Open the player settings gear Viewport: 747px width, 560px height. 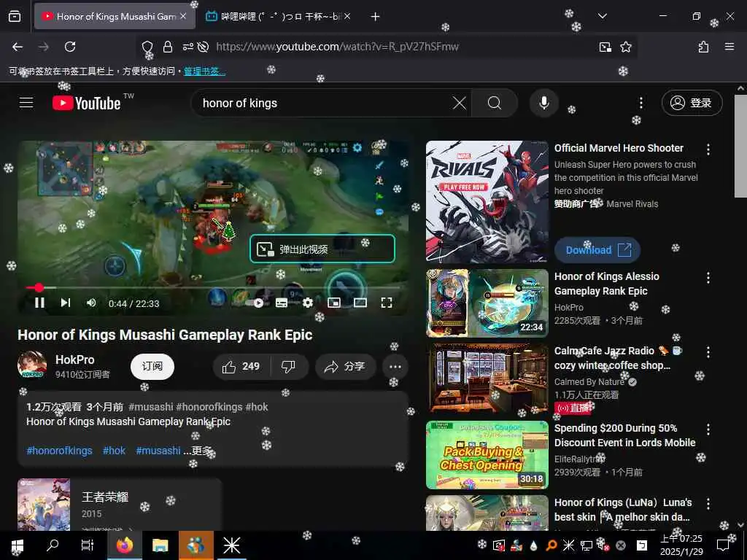tap(308, 303)
